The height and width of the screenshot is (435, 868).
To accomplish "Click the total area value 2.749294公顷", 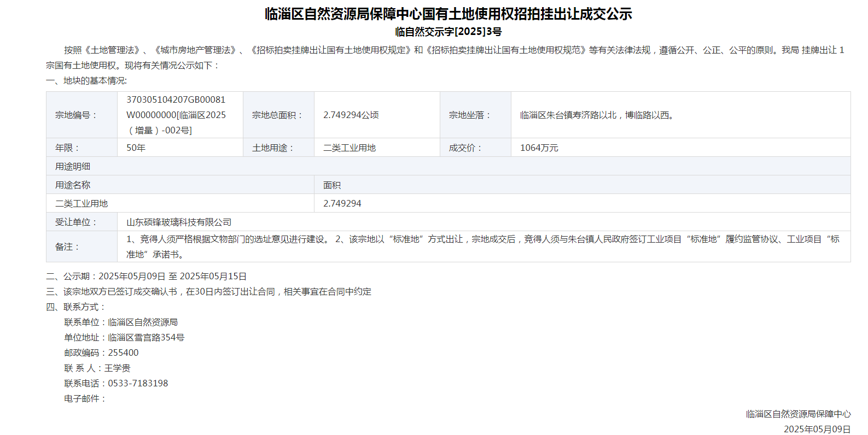I will (351, 115).
